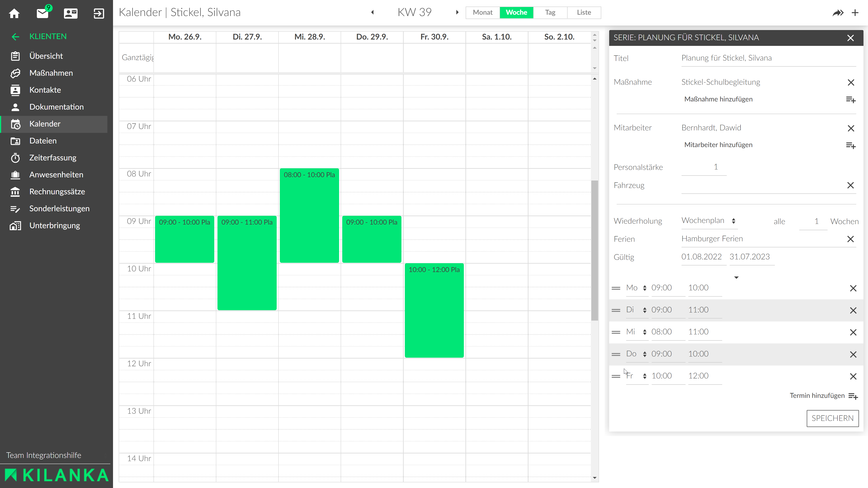This screenshot has width=868, height=488.
Task: Open weekday dropdown for Mo row
Action: (x=637, y=288)
